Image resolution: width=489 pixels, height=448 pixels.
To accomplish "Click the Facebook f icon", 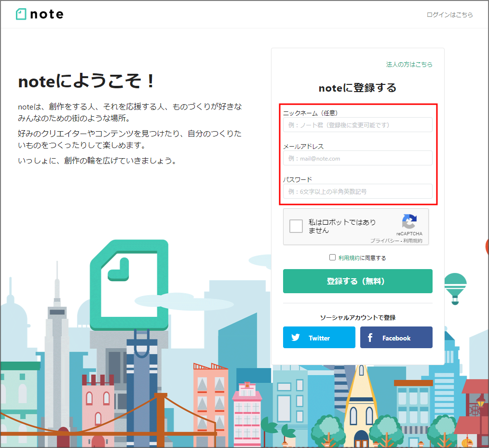I will pos(370,338).
